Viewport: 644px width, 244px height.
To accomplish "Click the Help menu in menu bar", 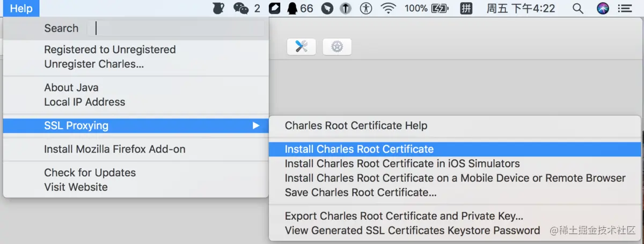I will click(21, 9).
